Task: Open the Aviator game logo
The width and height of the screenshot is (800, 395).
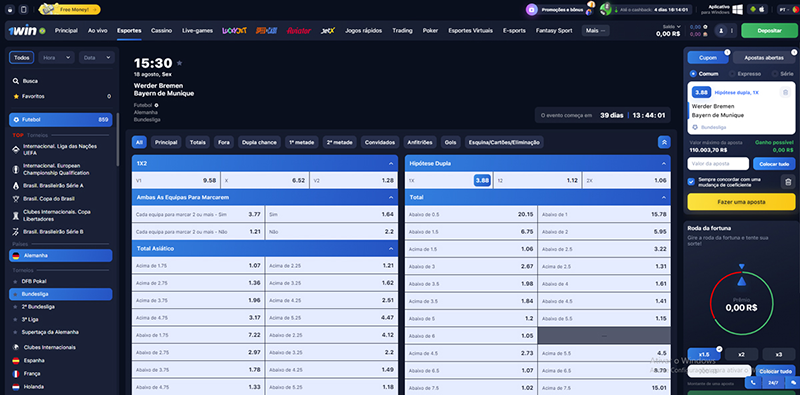Action: pos(298,31)
